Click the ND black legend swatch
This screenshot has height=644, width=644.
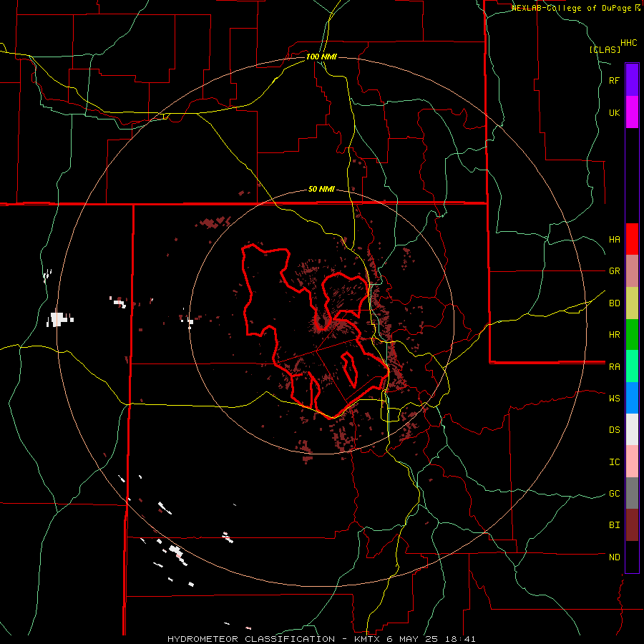(632, 557)
